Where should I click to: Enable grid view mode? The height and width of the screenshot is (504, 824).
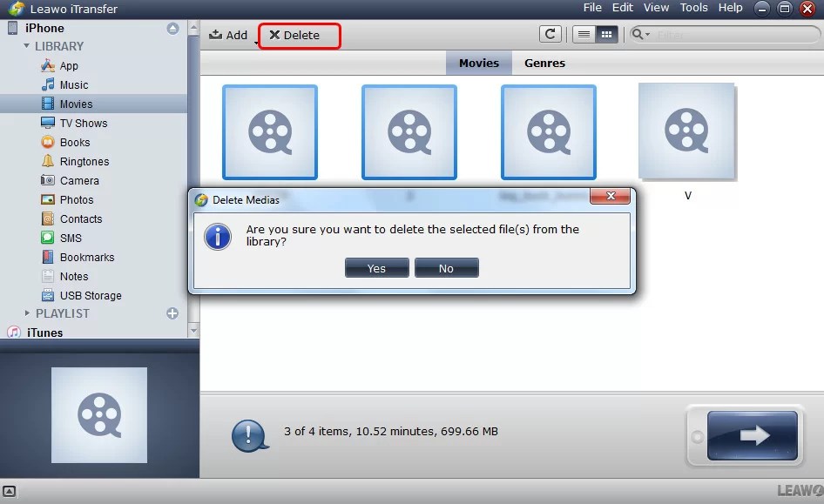(603, 34)
